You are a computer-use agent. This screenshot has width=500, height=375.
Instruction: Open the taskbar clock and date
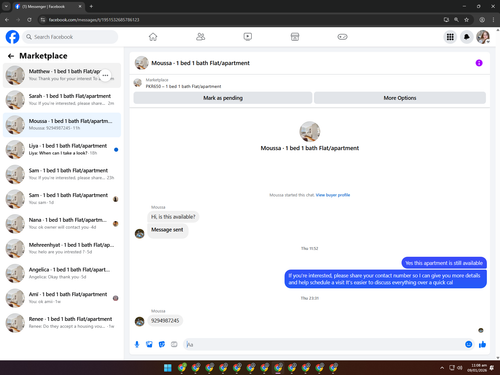pyautogui.click(x=476, y=368)
